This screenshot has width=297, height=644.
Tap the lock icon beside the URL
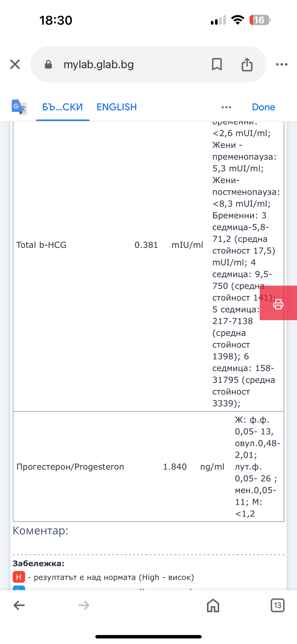(48, 64)
